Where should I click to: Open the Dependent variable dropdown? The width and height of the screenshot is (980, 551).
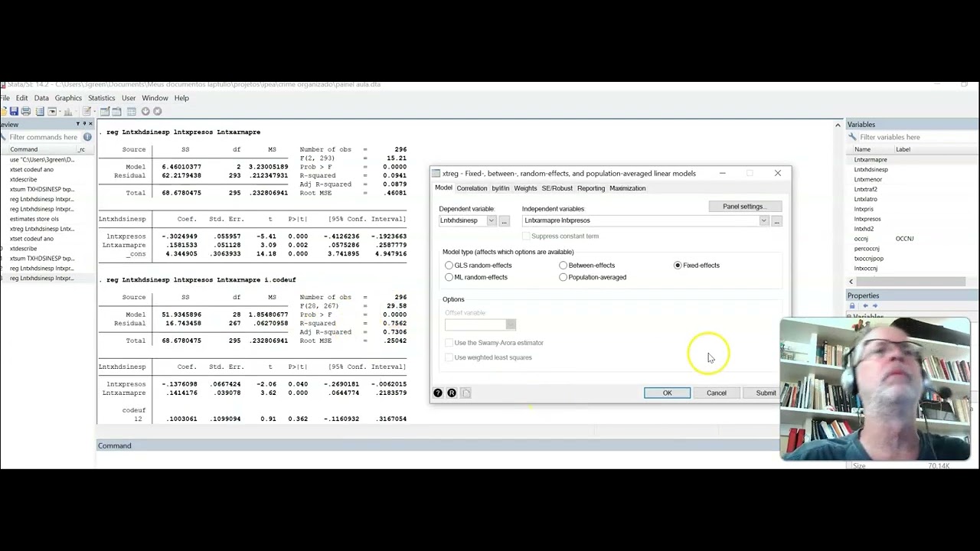click(492, 220)
